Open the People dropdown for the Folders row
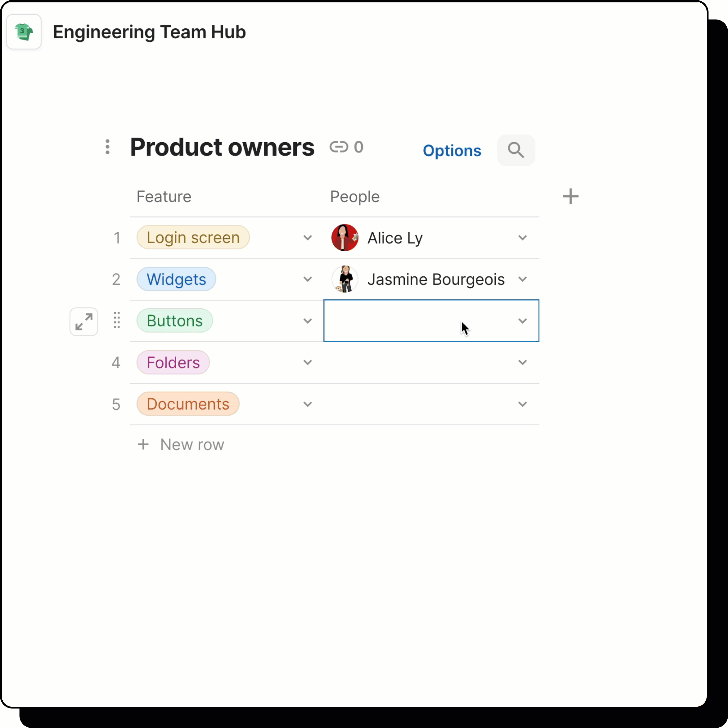 [522, 362]
